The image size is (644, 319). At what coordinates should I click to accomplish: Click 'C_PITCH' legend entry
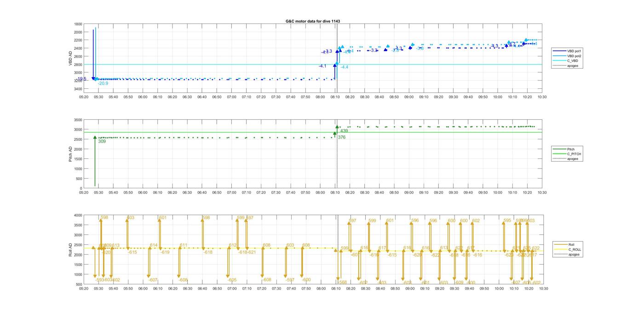point(574,154)
